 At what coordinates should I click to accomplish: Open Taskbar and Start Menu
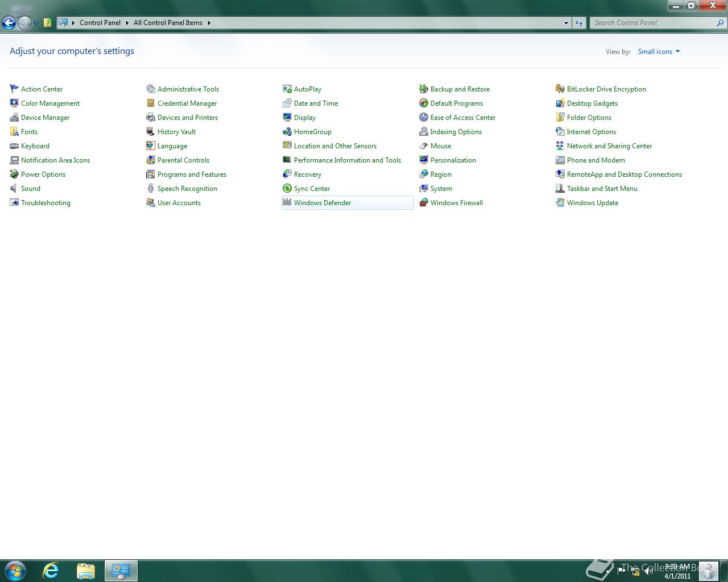(x=602, y=189)
